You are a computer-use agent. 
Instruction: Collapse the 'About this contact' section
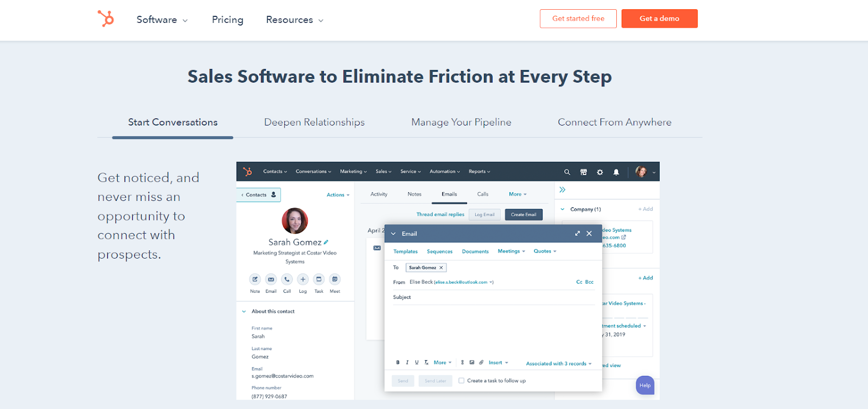(x=244, y=312)
